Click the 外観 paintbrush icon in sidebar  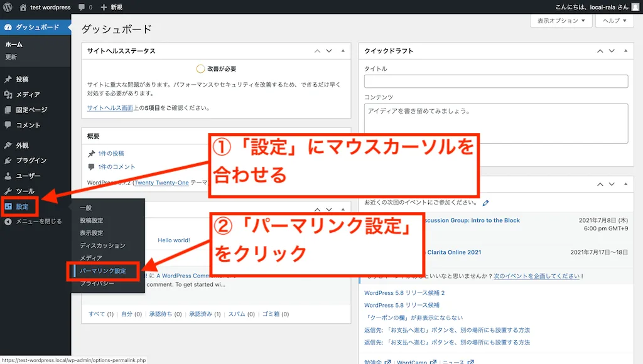(x=8, y=145)
